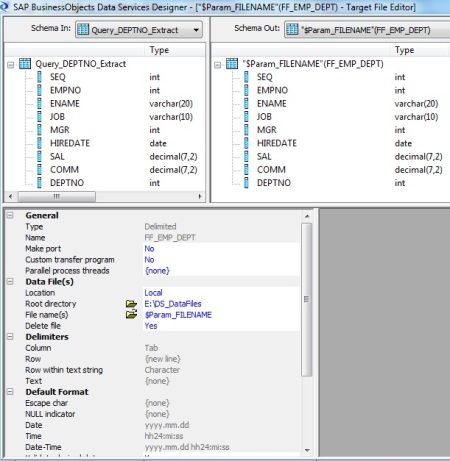Click ENAME column icon in Schema In
Screen dimensions: 450x461
tap(39, 103)
